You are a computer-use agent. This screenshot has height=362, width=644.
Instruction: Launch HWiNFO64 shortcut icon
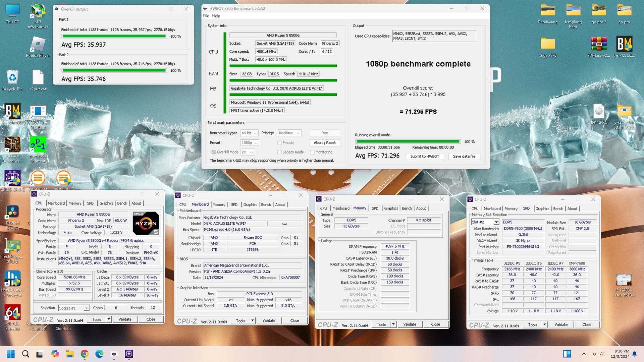pos(12,284)
